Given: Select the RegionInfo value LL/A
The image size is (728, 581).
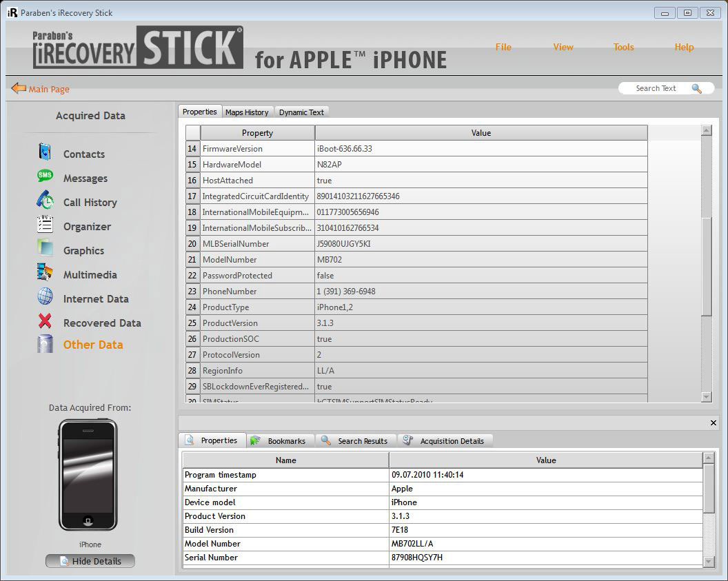Looking at the screenshot, I should pos(325,370).
